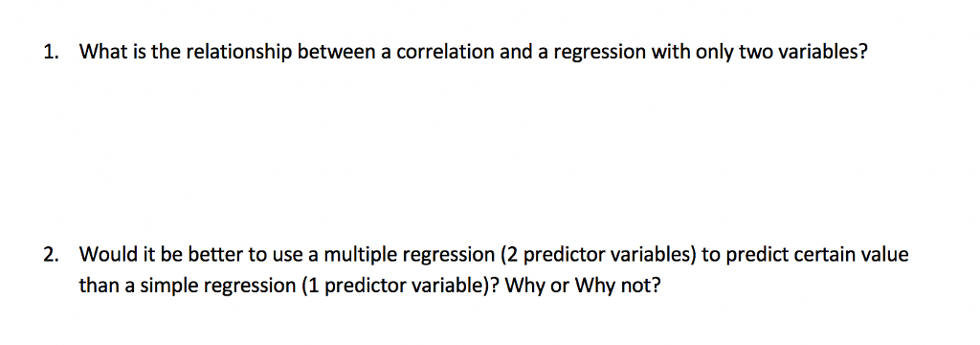Click the list number 2 marker
The width and height of the screenshot is (980, 345).
tap(52, 255)
